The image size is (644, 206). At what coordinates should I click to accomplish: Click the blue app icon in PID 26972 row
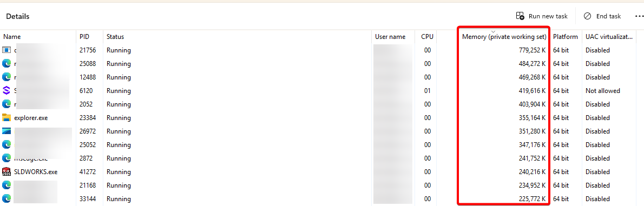click(6, 131)
